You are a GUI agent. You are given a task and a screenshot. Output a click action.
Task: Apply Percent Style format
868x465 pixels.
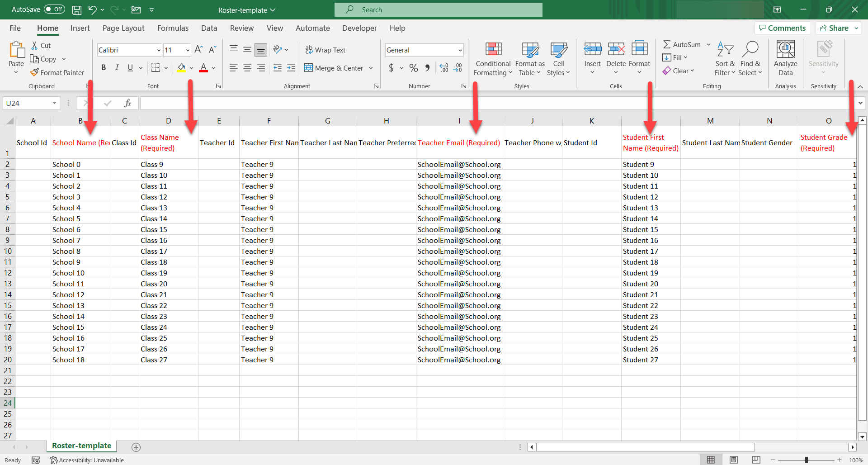(413, 68)
